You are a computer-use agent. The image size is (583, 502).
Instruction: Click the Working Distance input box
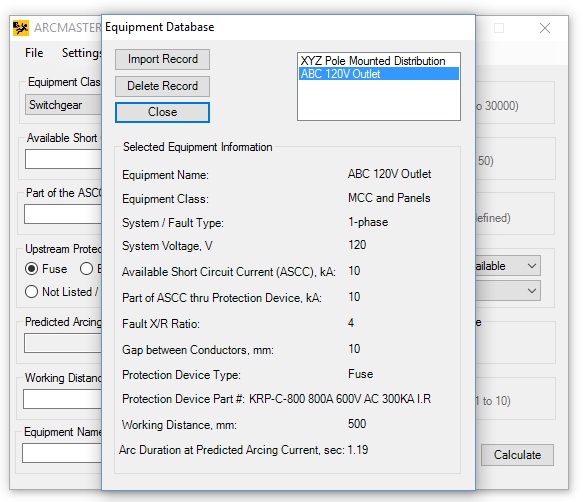click(62, 399)
